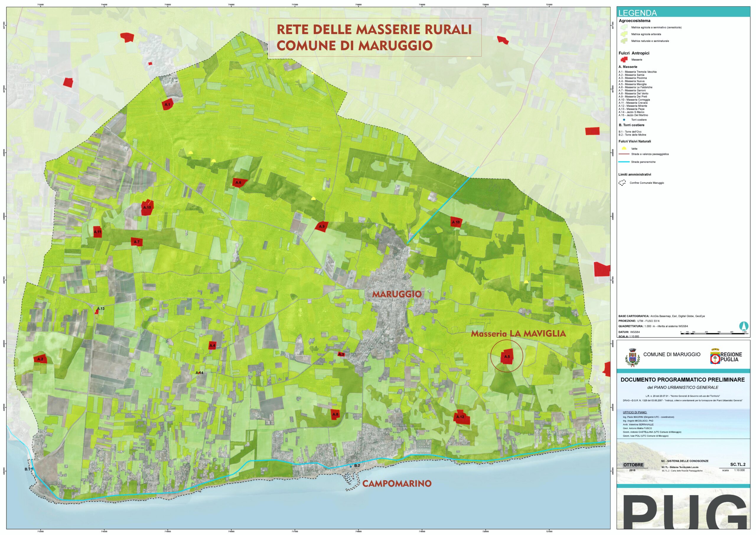The width and height of the screenshot is (756, 535).
Task: Click the 'Fulcri Antropici' legend heading
Action: click(634, 53)
